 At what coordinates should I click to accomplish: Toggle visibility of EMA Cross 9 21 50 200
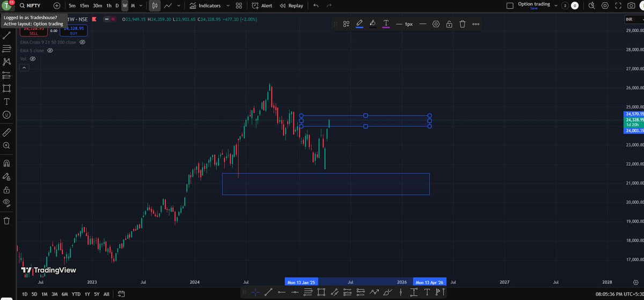pyautogui.click(x=82, y=42)
